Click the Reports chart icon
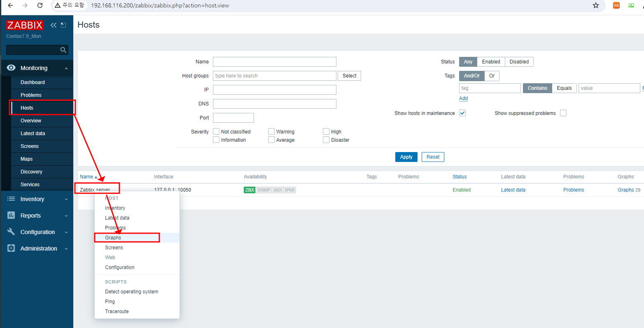 click(11, 215)
